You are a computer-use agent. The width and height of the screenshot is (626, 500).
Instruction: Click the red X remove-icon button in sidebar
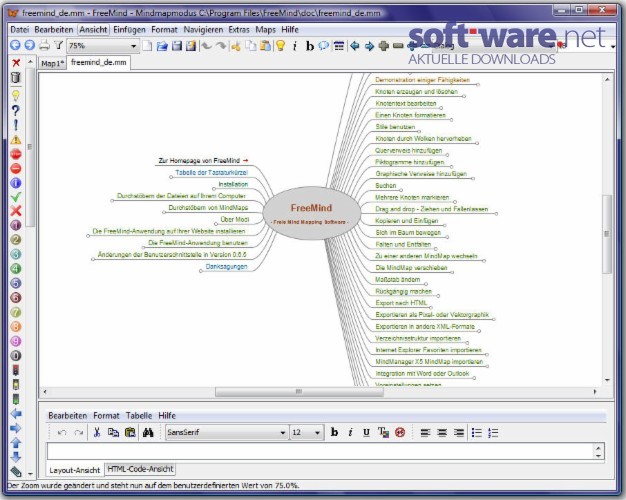click(16, 63)
